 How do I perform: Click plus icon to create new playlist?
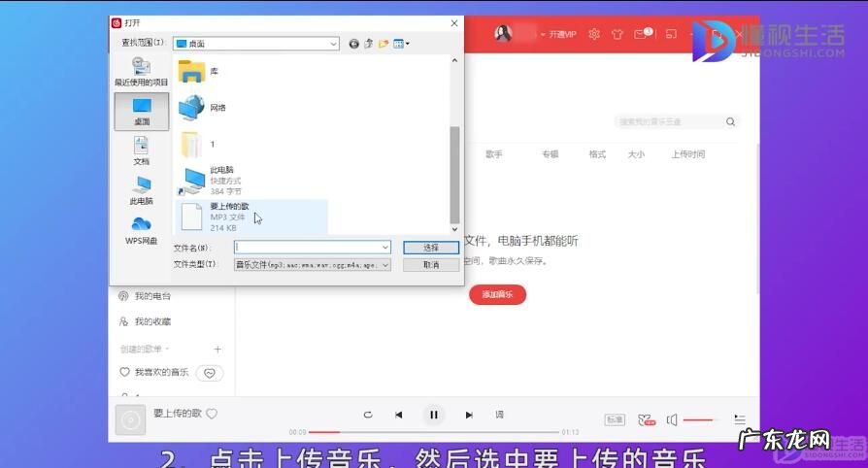click(217, 349)
